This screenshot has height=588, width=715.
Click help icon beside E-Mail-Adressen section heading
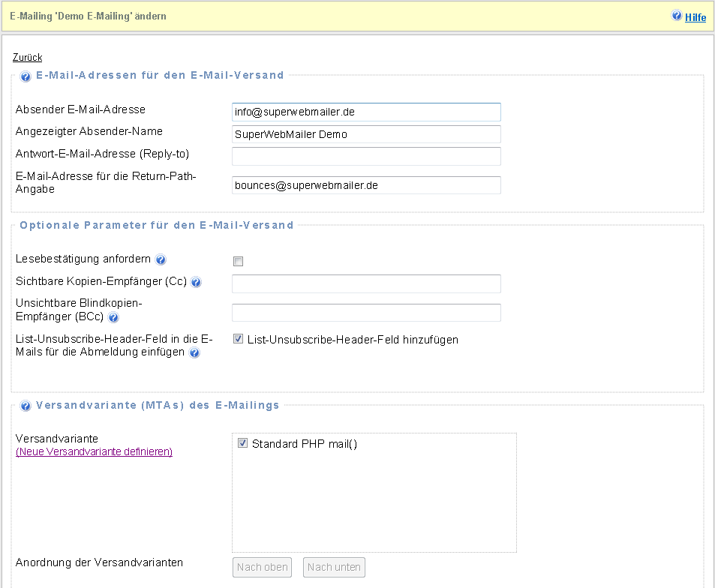26,76
